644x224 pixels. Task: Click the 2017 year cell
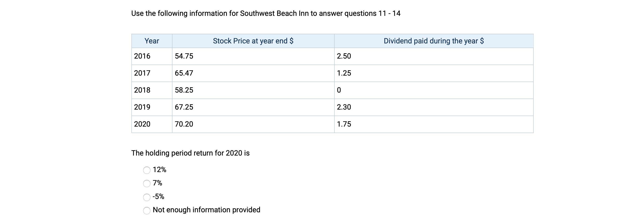(x=152, y=73)
